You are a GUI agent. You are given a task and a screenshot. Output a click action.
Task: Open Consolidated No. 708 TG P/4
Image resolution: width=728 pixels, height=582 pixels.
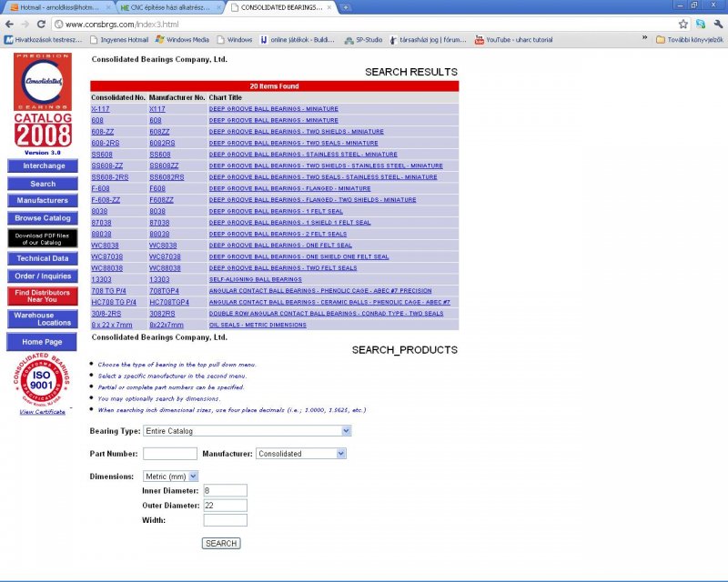pyautogui.click(x=108, y=291)
